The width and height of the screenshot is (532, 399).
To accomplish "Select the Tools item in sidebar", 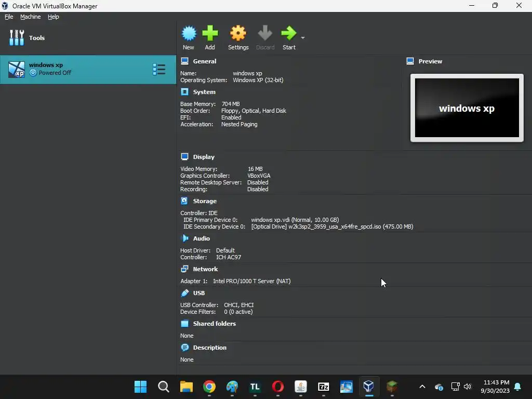I will [x=88, y=37].
